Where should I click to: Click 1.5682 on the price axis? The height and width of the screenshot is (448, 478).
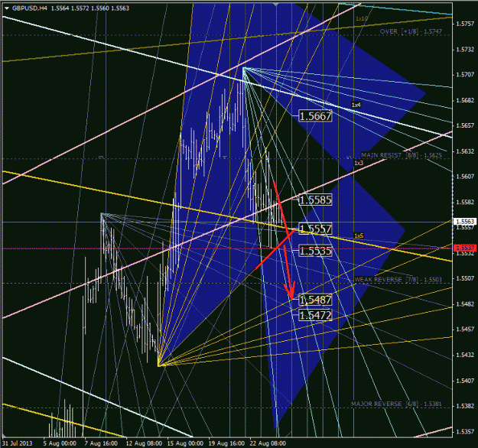[465, 100]
